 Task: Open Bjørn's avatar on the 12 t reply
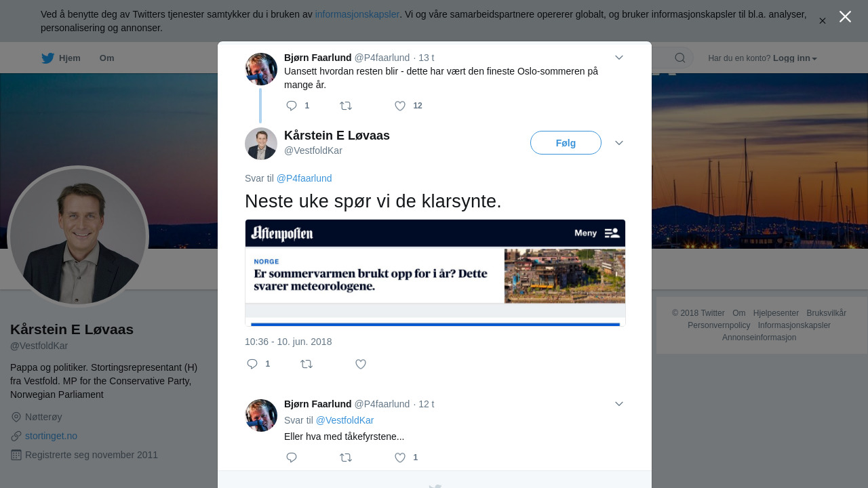[x=261, y=415]
